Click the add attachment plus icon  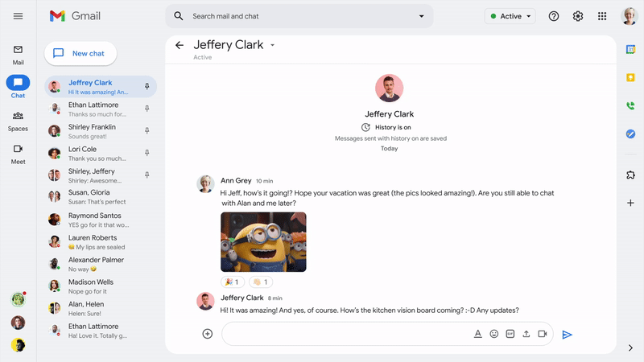207,334
